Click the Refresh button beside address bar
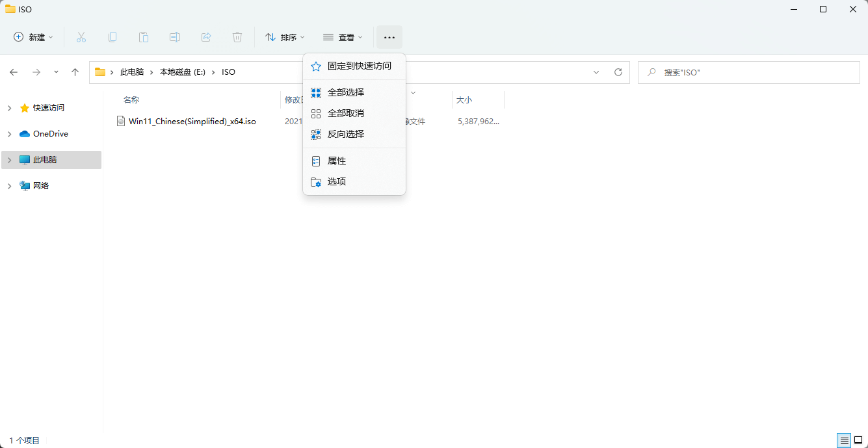Image resolution: width=868 pixels, height=448 pixels. (618, 72)
